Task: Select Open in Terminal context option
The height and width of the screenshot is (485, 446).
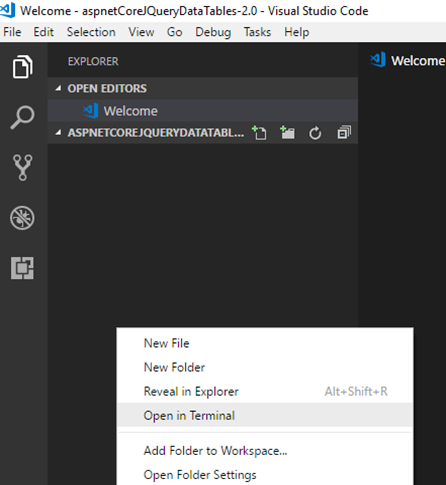Action: coord(265,415)
